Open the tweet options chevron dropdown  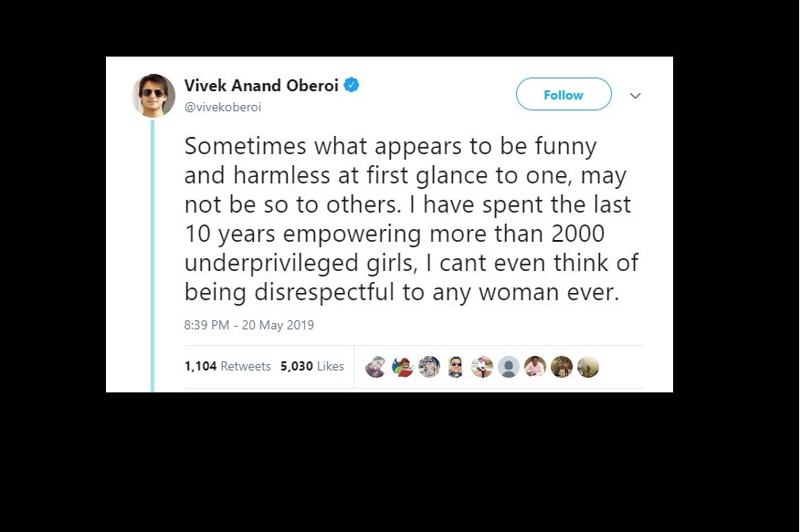(635, 96)
